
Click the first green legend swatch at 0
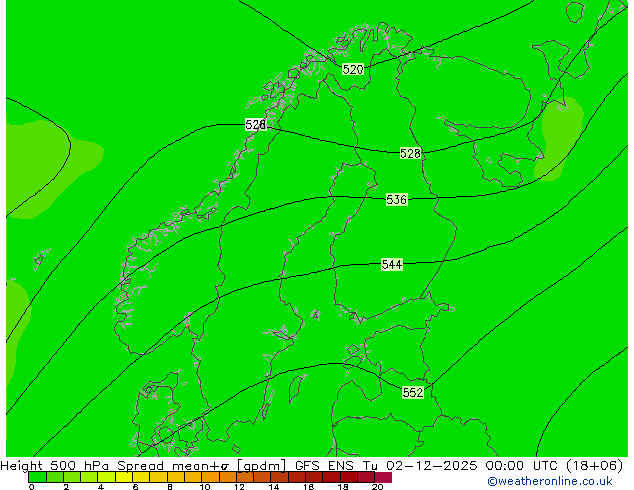click(38, 477)
